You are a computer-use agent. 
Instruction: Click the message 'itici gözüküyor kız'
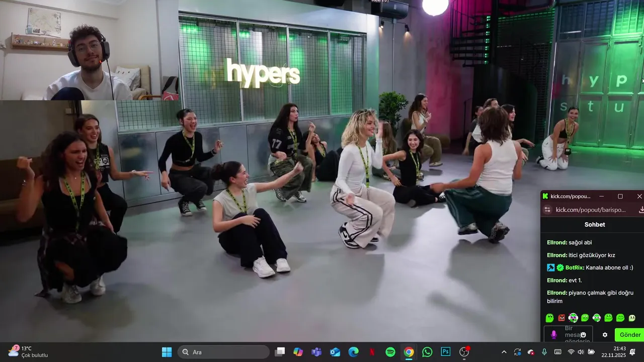pyautogui.click(x=592, y=255)
